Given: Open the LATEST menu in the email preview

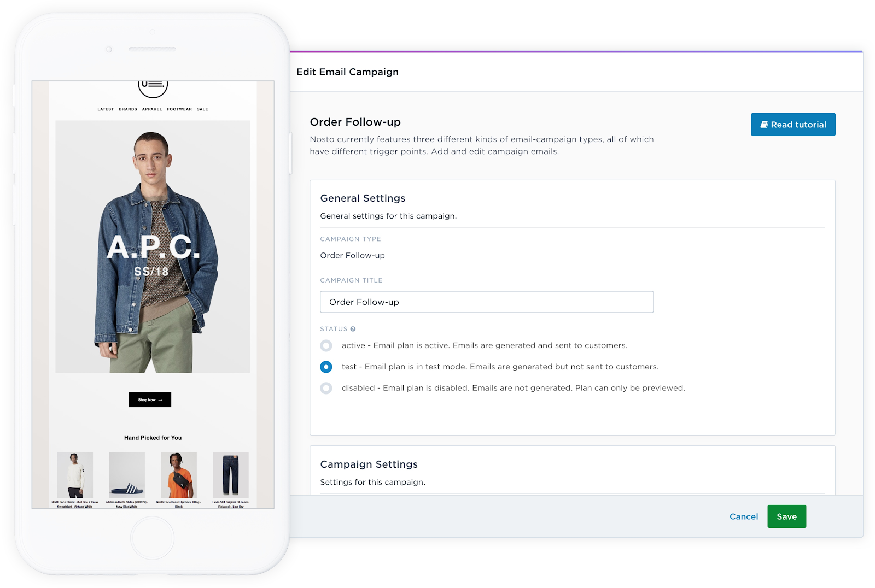Looking at the screenshot, I should coord(106,109).
